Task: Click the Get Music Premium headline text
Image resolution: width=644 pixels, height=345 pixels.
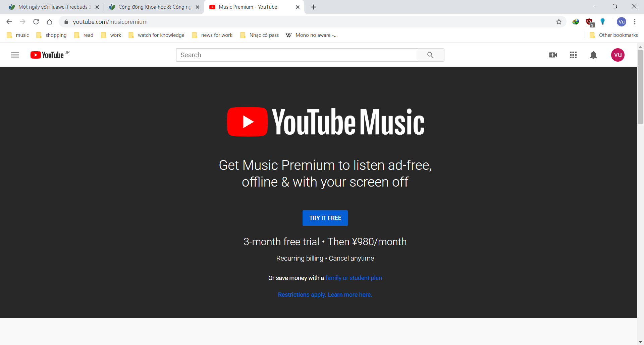Action: pos(325,174)
